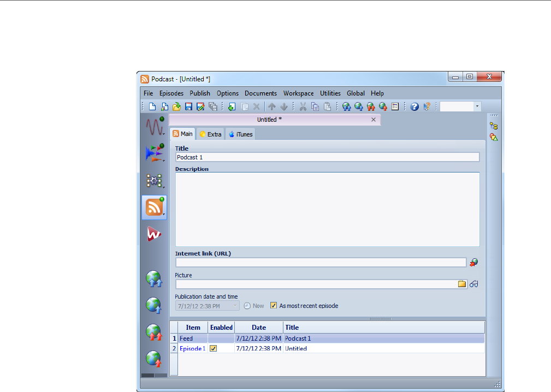Image resolution: width=551 pixels, height=392 pixels.
Task: Open the batch processor gear sidebar icon
Action: pyautogui.click(x=155, y=181)
